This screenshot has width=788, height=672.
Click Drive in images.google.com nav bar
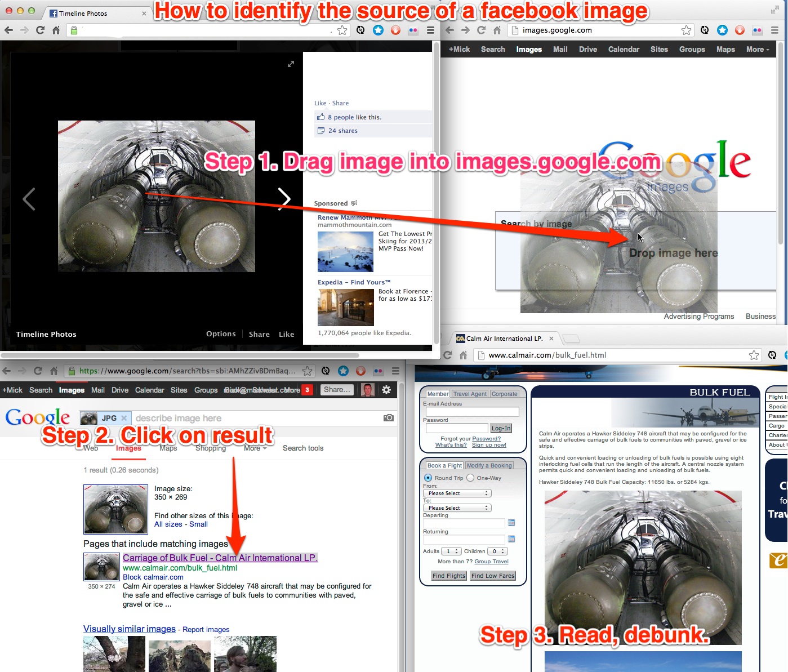pyautogui.click(x=588, y=50)
